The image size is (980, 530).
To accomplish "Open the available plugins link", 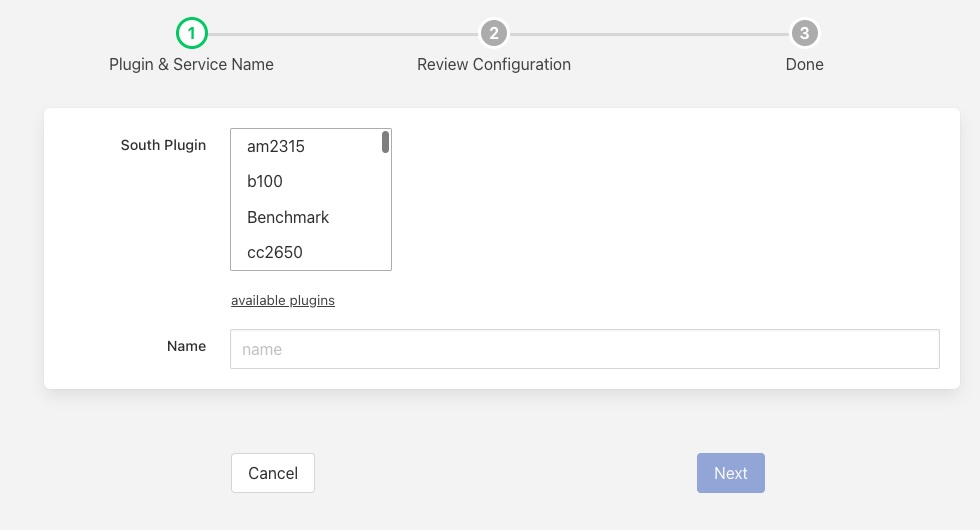I will coord(283,300).
